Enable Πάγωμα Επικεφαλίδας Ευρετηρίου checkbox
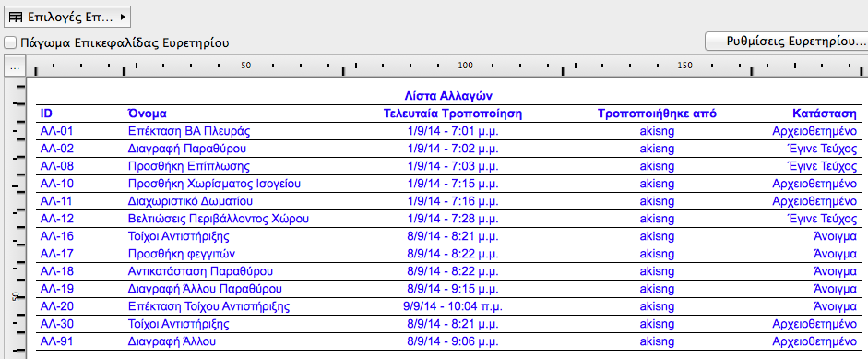The width and height of the screenshot is (868, 359). pos(9,42)
